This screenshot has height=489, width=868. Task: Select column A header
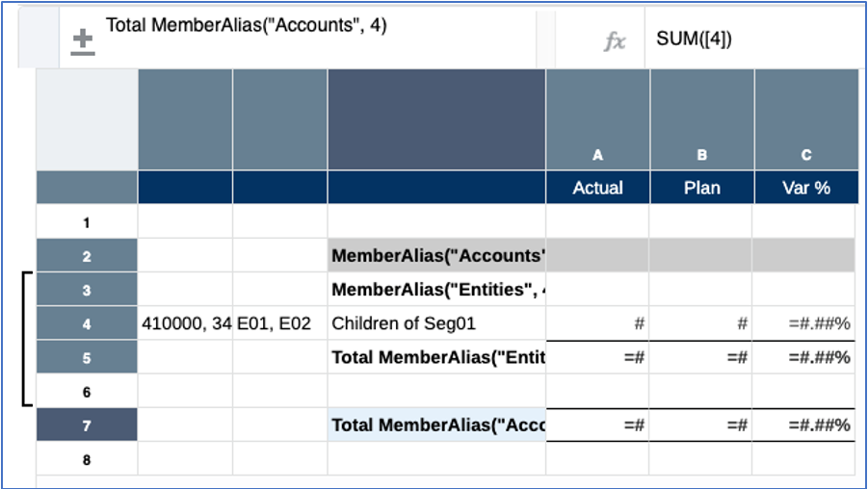pyautogui.click(x=597, y=154)
